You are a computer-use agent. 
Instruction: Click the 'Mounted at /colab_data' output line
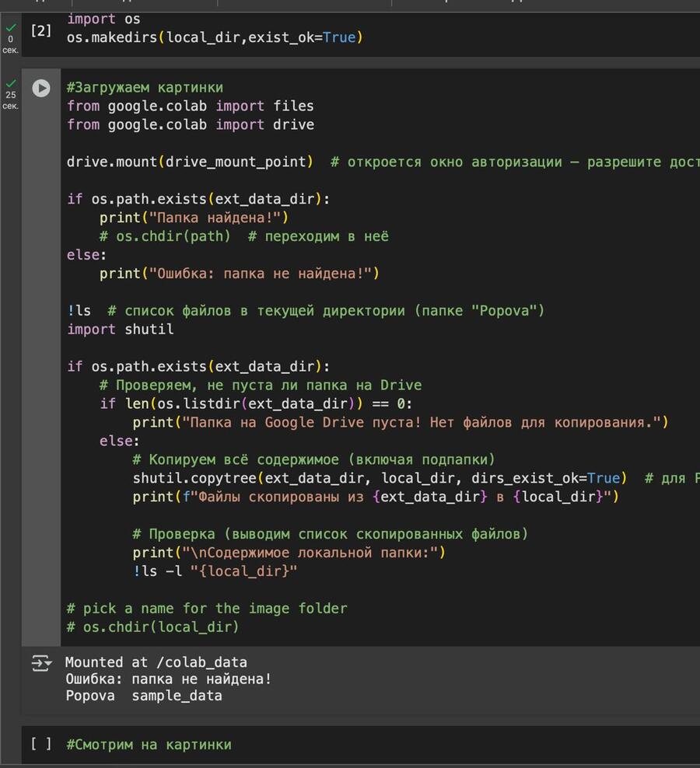[x=156, y=662]
